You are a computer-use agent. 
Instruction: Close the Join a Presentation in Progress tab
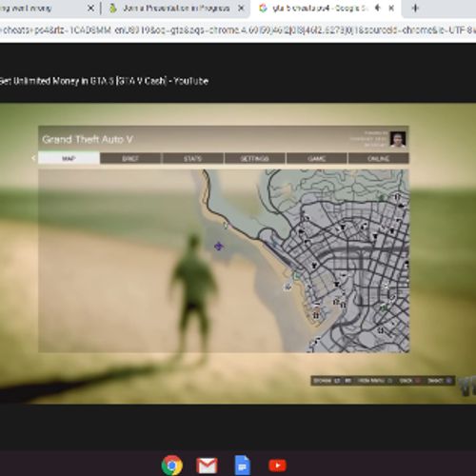point(241,8)
